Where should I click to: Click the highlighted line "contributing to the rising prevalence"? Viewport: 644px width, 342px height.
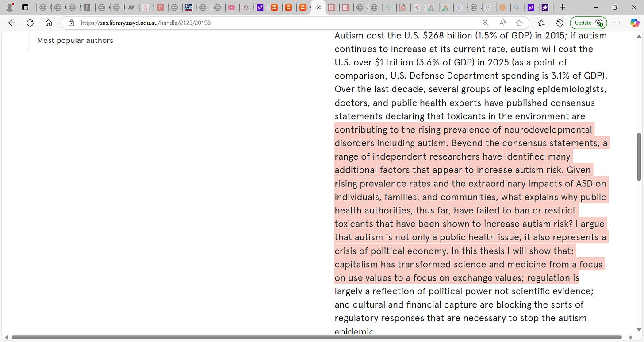pos(464,130)
